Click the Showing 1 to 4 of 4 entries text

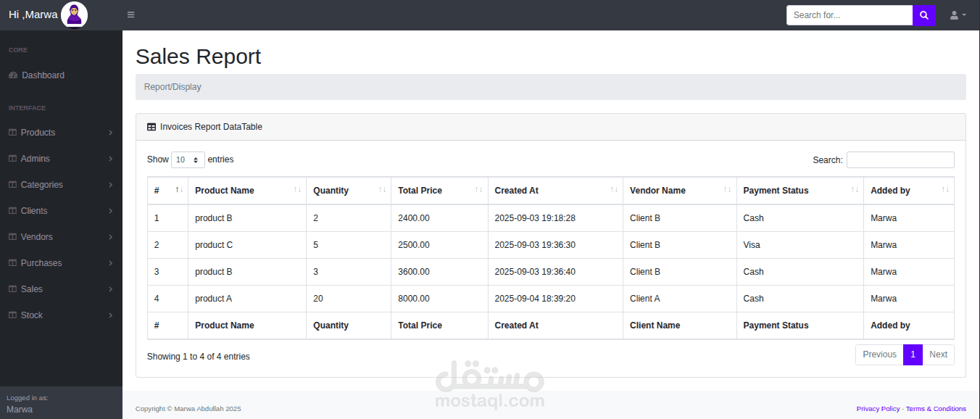point(199,357)
